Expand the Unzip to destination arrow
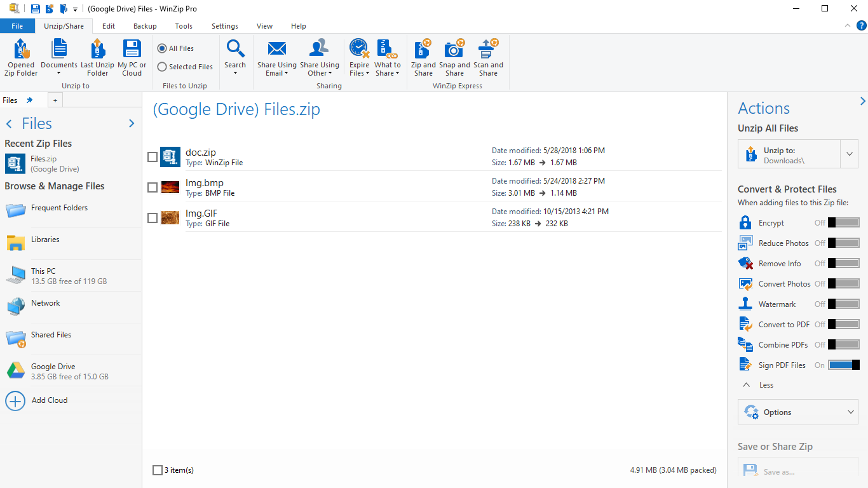Screen dimensions: 868x488 click(x=850, y=154)
